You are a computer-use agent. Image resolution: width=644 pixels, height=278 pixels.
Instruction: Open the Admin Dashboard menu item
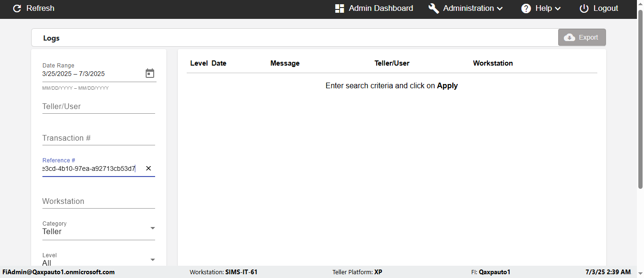point(374,8)
